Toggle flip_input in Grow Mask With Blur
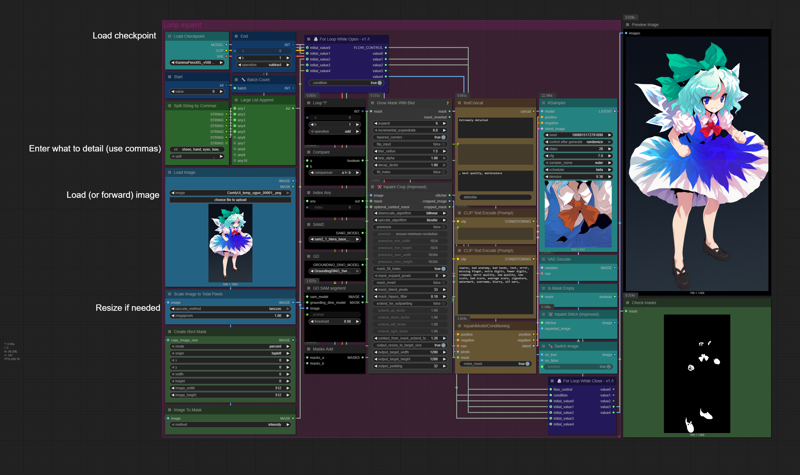The image size is (800, 475). point(410,144)
